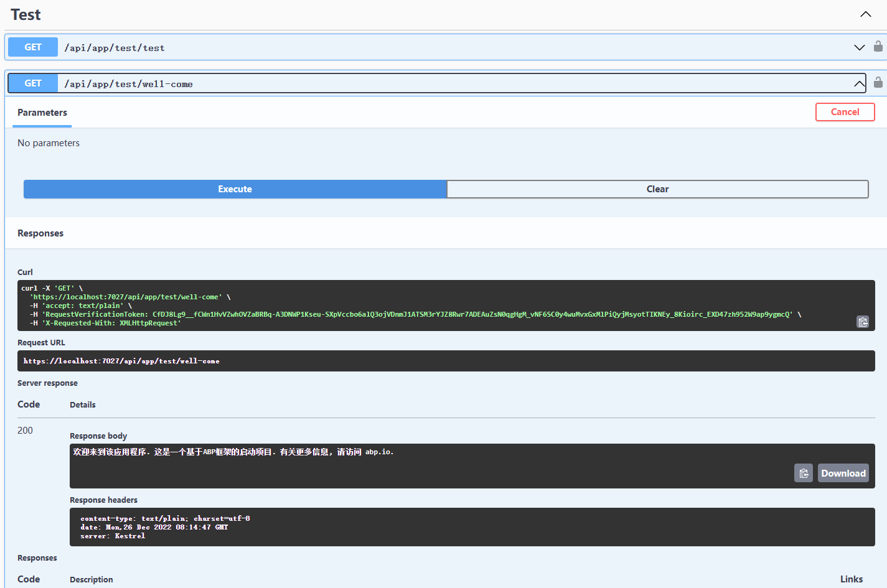887x588 pixels.
Task: Select the Request URL text box
Action: (x=446, y=361)
